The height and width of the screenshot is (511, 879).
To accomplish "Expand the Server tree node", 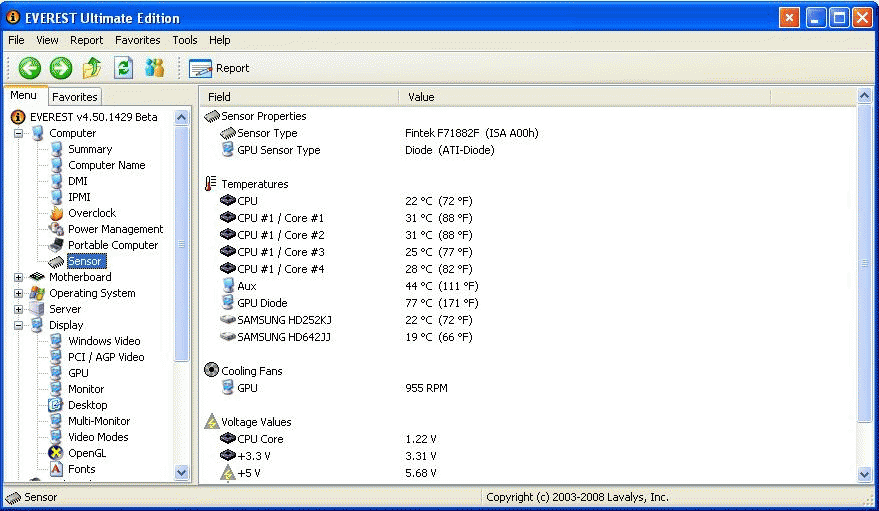I will 18,309.
